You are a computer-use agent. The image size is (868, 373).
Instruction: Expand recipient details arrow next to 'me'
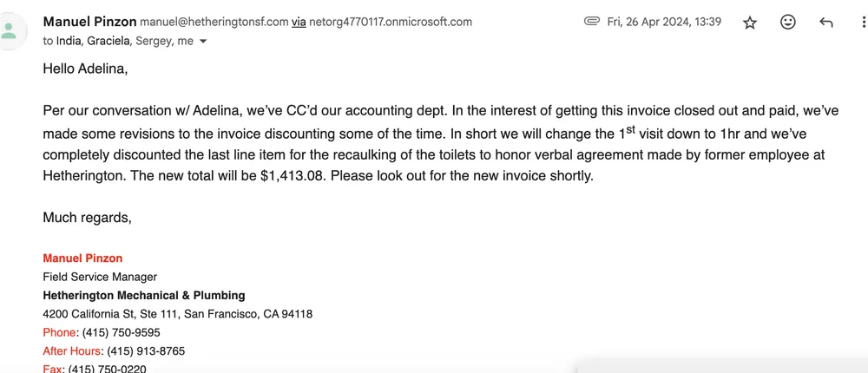[x=203, y=41]
